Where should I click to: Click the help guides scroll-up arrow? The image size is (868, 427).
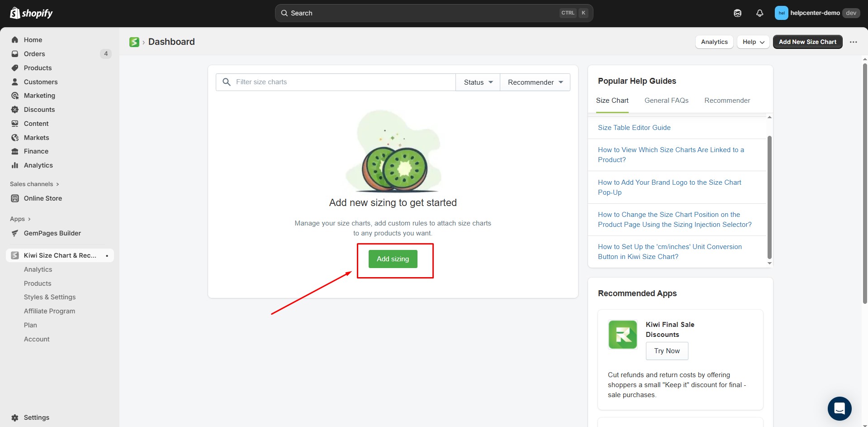[769, 118]
